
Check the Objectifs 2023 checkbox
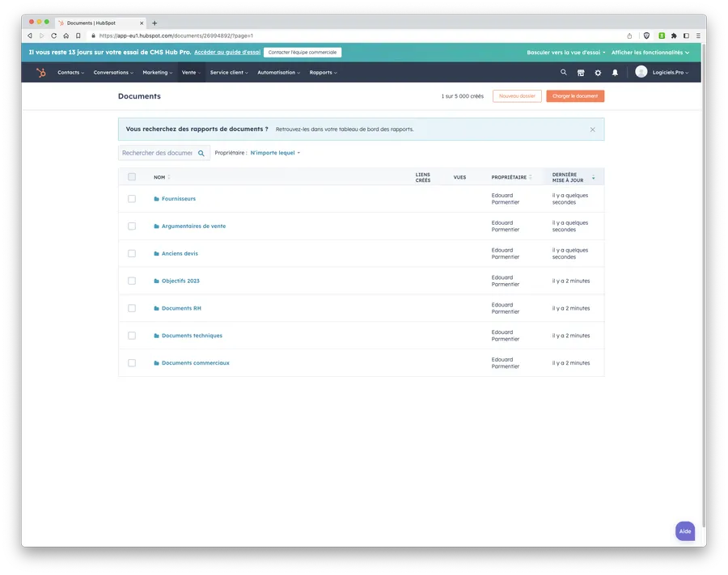click(x=132, y=281)
